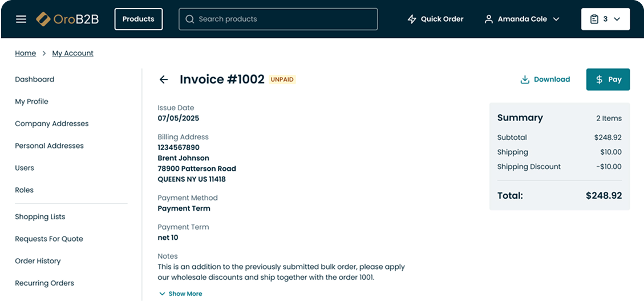Click the search magnifier icon
This screenshot has height=301, width=644.
point(189,19)
